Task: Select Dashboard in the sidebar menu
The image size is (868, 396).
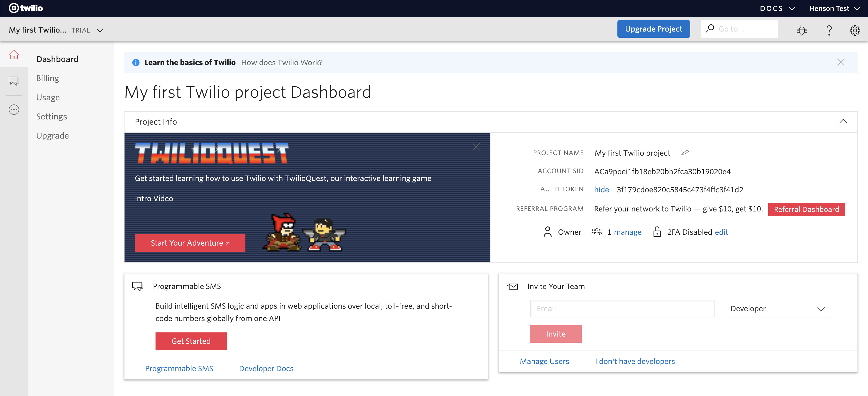Action: click(x=57, y=59)
